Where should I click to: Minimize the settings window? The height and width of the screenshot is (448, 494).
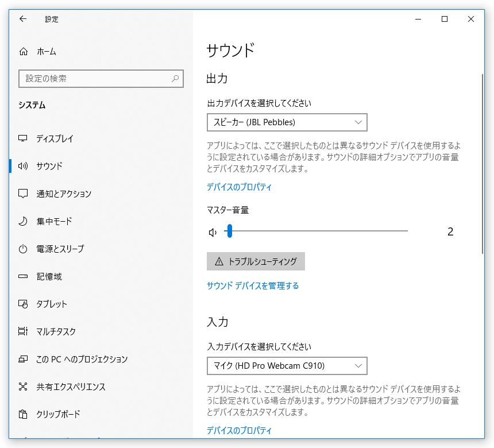click(x=418, y=19)
